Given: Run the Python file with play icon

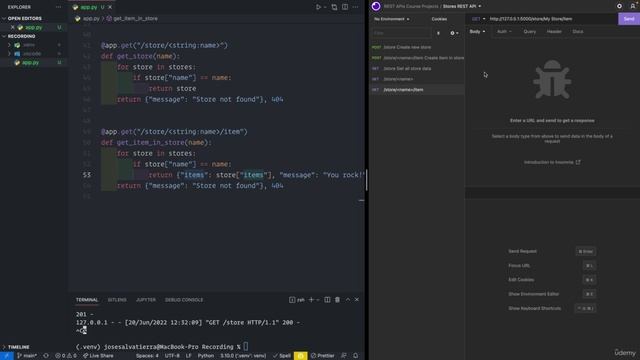Looking at the screenshot, I should [318, 7].
